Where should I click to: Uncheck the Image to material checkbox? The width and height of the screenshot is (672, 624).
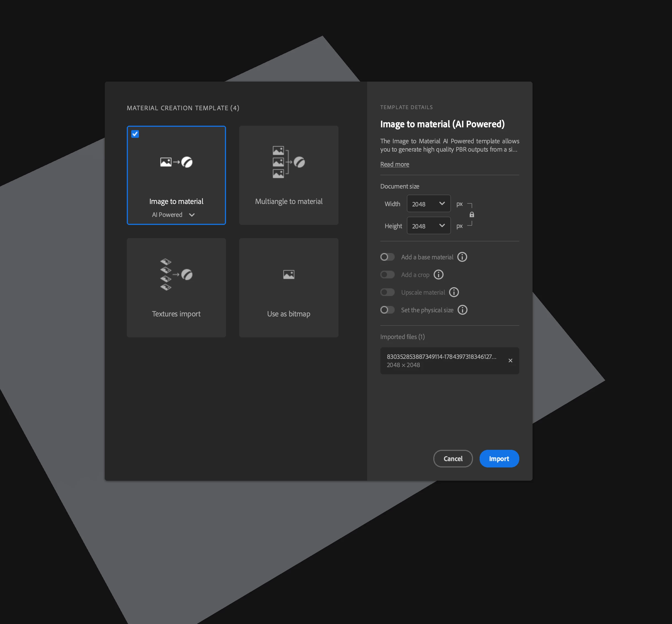[x=135, y=134]
